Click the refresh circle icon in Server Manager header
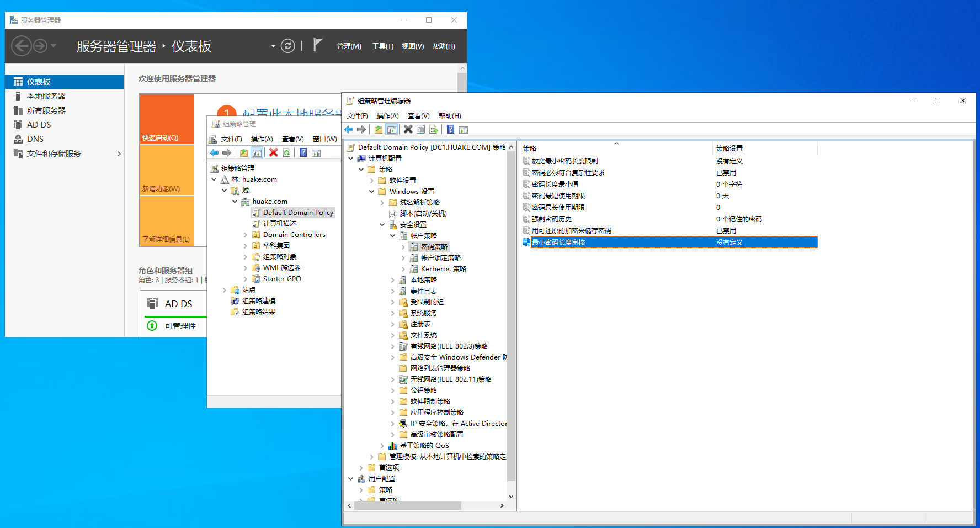The width and height of the screenshot is (980, 528). (x=288, y=46)
